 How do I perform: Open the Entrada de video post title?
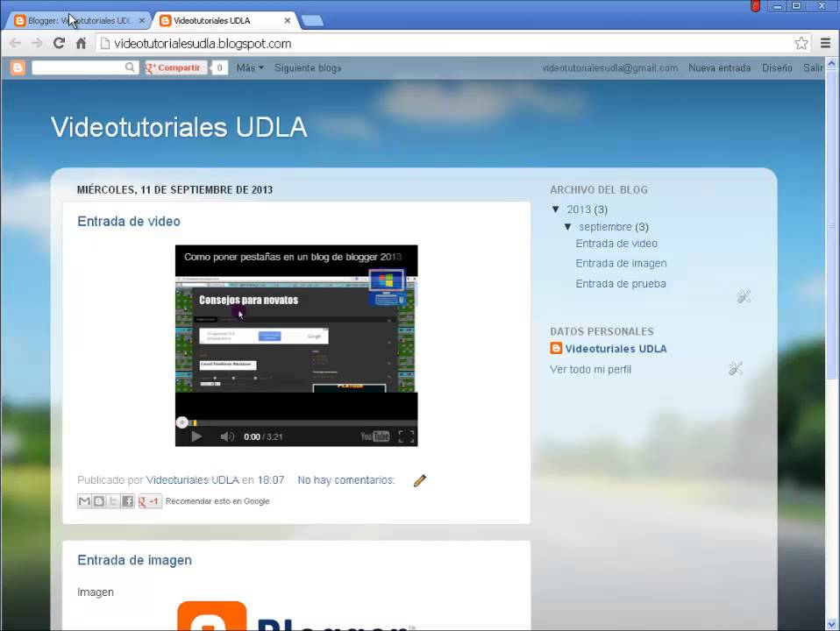click(x=129, y=221)
